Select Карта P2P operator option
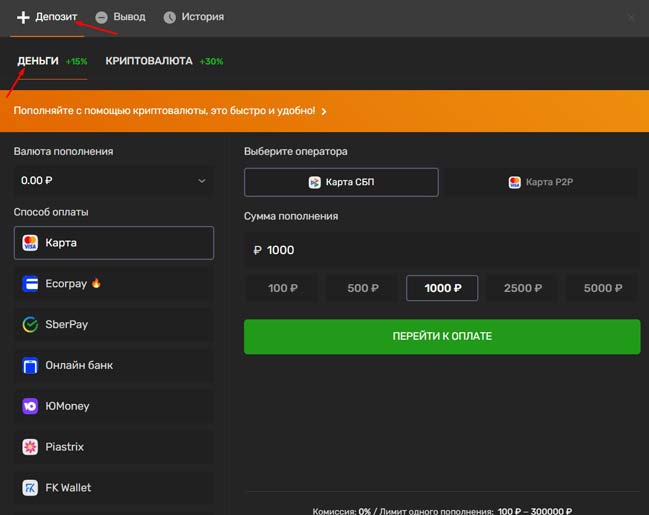649x515 pixels. [542, 182]
